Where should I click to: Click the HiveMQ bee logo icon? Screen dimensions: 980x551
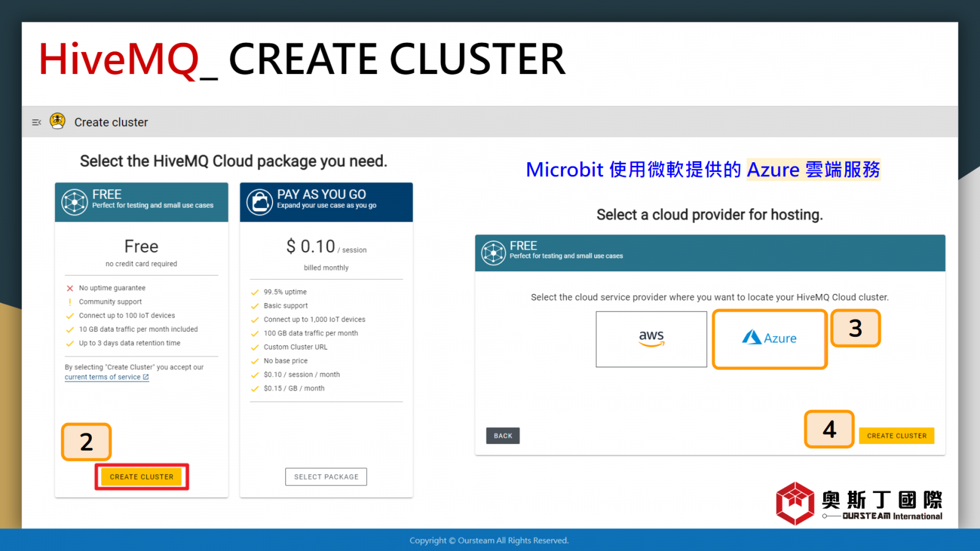[x=58, y=121]
